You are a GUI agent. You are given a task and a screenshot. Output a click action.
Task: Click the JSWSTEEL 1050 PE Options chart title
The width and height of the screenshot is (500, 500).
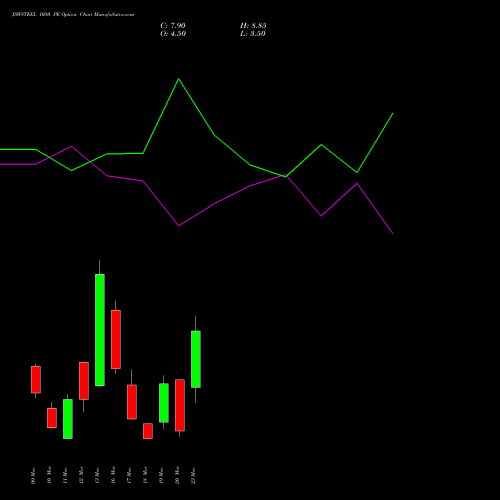click(73, 15)
